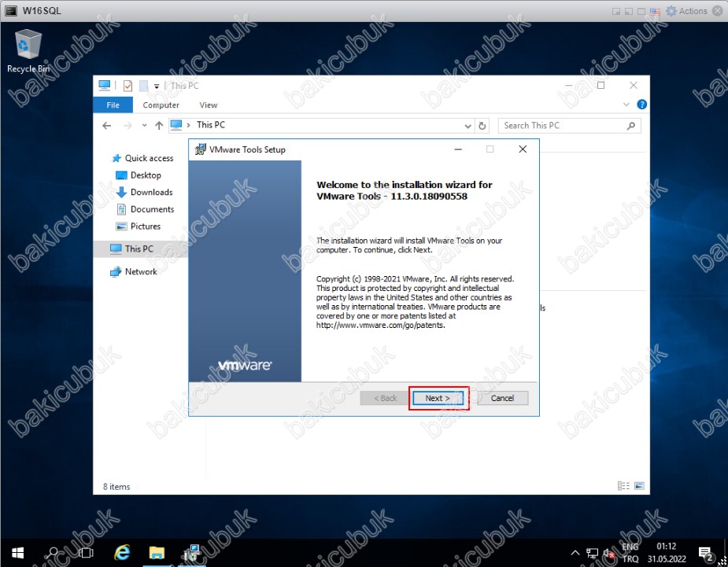Screen dimensions: 728x567
Task: Click the Refresh button beside address bar
Action: point(482,126)
